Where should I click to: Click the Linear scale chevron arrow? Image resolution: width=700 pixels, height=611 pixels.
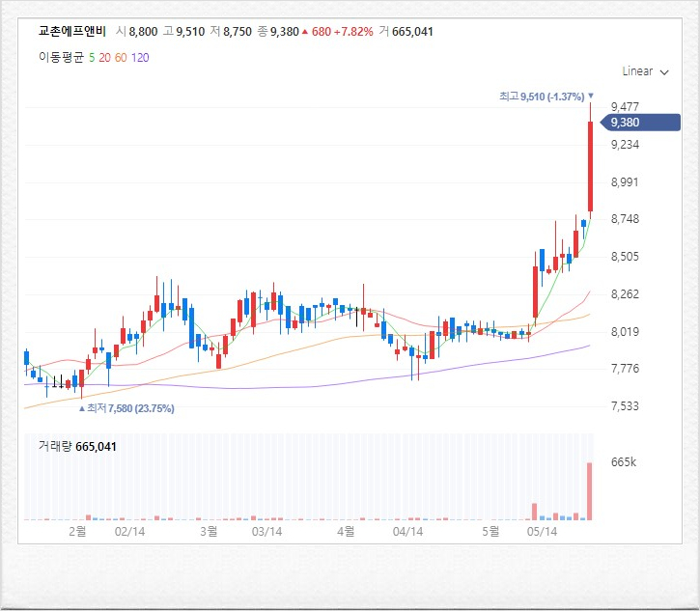tap(664, 72)
